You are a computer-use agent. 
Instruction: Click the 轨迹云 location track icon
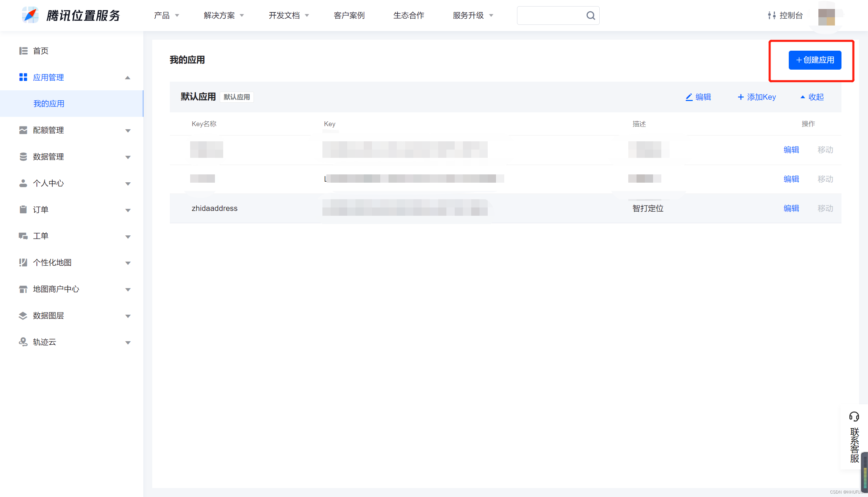coord(23,342)
